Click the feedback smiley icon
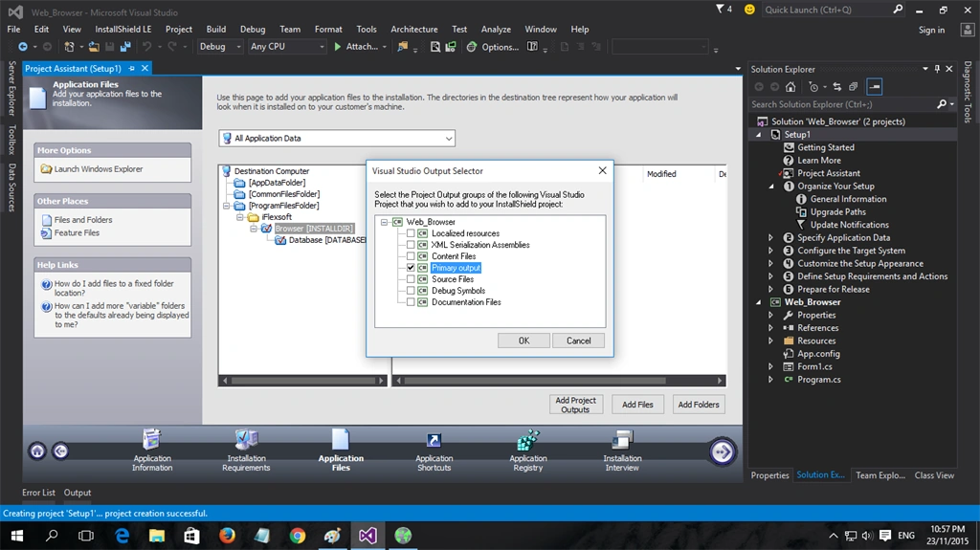 749,10
